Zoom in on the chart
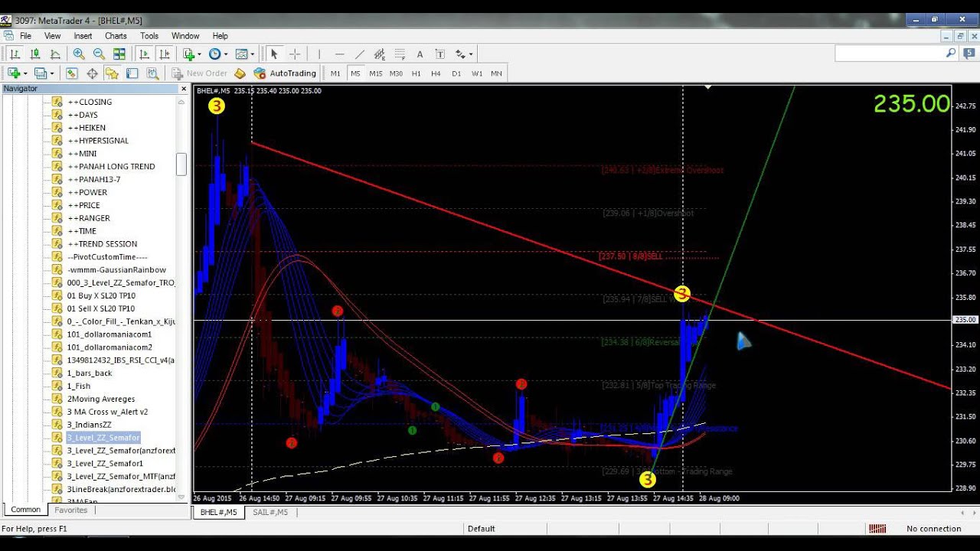The height and width of the screenshot is (551, 980). (x=79, y=54)
